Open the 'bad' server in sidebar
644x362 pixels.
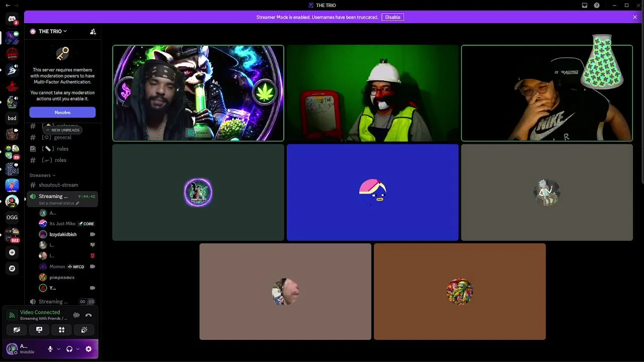[x=12, y=118]
